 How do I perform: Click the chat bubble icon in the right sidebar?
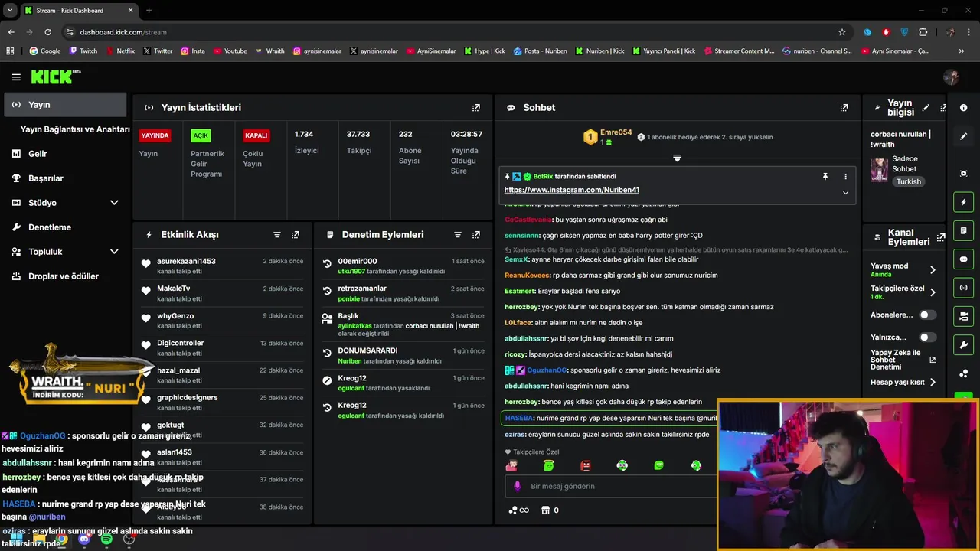[x=963, y=259]
